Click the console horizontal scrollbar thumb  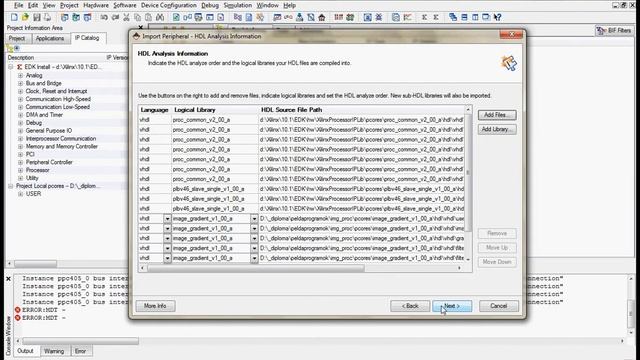pos(80,341)
